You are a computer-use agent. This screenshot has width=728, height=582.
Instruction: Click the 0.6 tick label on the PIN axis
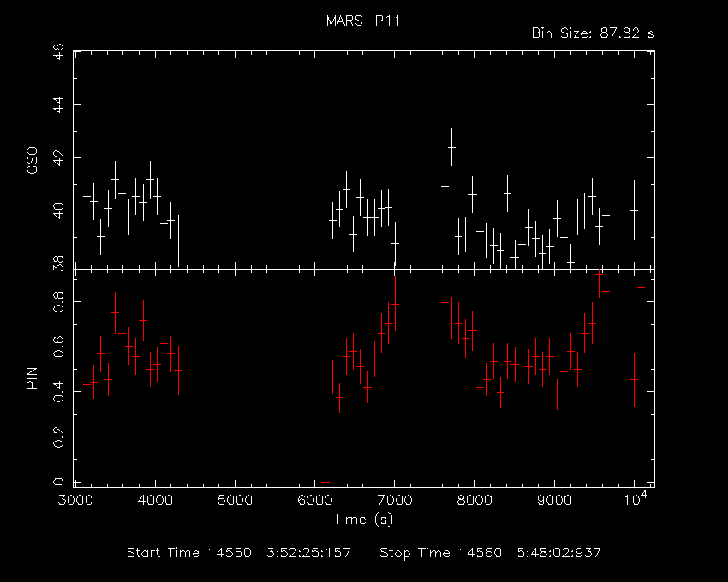pyautogui.click(x=58, y=347)
